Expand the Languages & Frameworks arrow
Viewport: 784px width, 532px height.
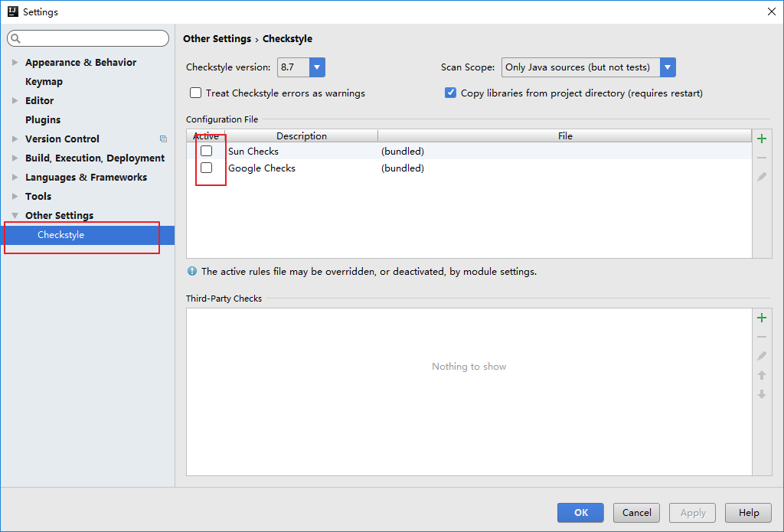point(15,177)
